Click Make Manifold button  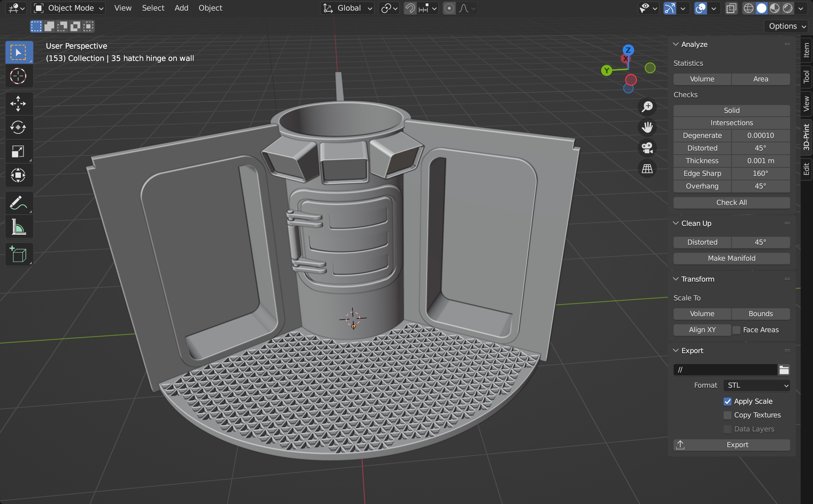pos(731,258)
